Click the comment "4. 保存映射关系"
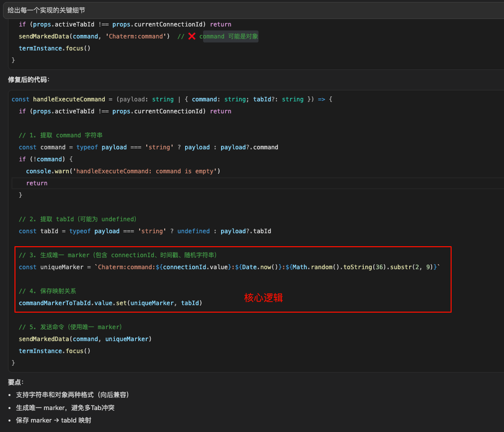The width and height of the screenshot is (504, 432). 47,291
